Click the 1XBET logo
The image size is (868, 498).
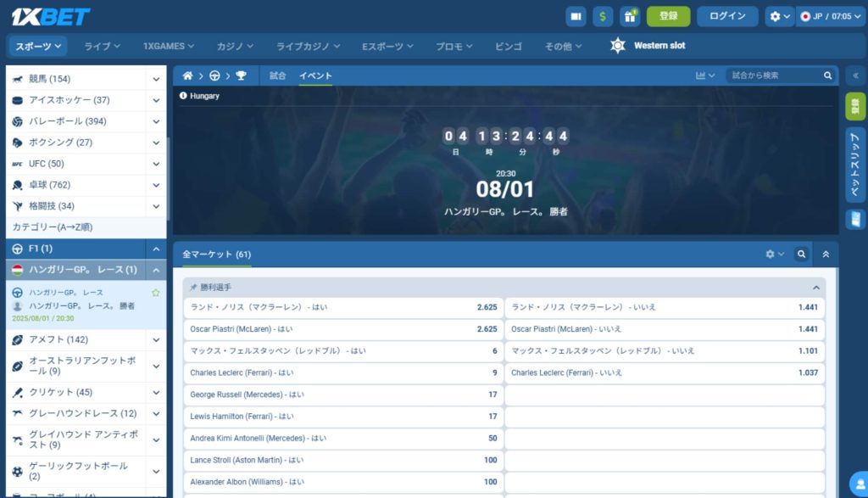[51, 17]
